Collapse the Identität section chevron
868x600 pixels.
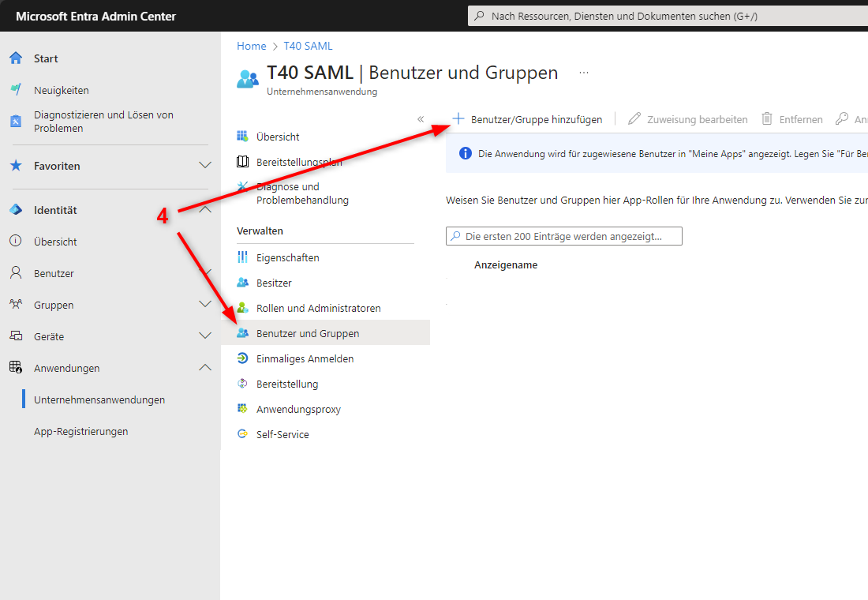tap(205, 209)
